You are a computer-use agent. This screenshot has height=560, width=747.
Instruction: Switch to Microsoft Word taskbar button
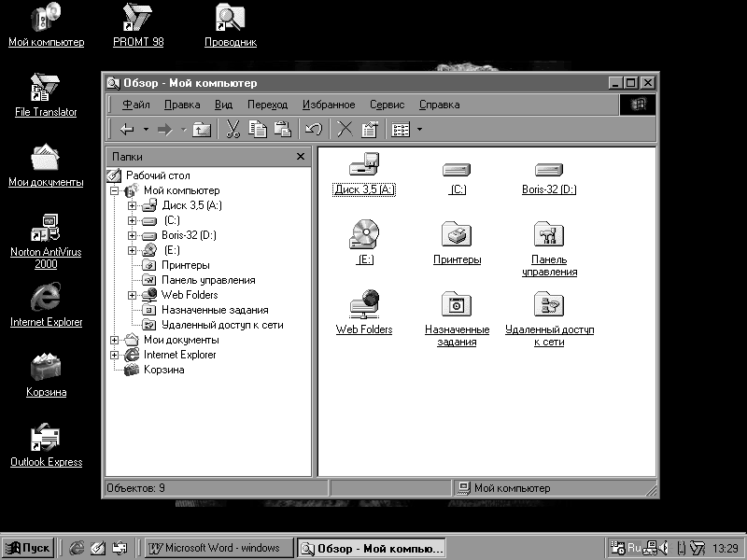(219, 548)
